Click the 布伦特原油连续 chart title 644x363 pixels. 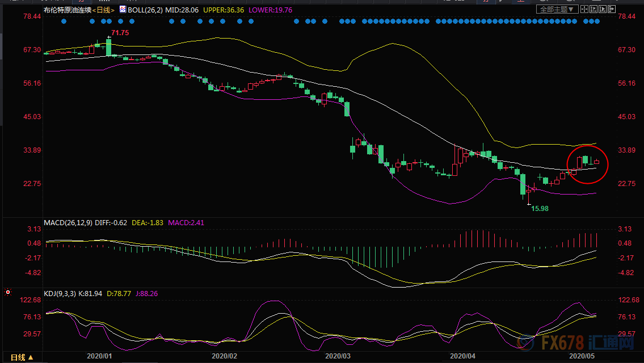coord(68,10)
